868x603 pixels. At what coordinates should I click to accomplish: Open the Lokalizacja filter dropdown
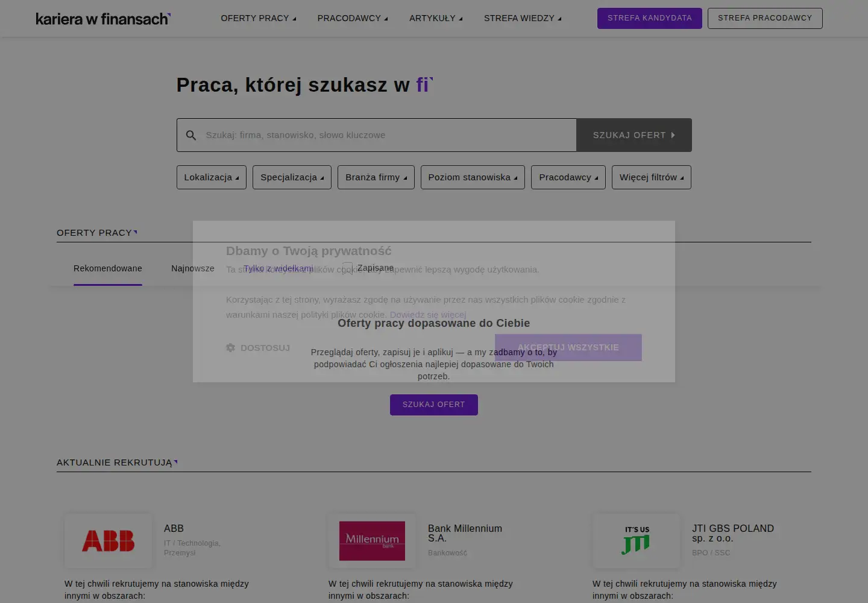(x=212, y=177)
